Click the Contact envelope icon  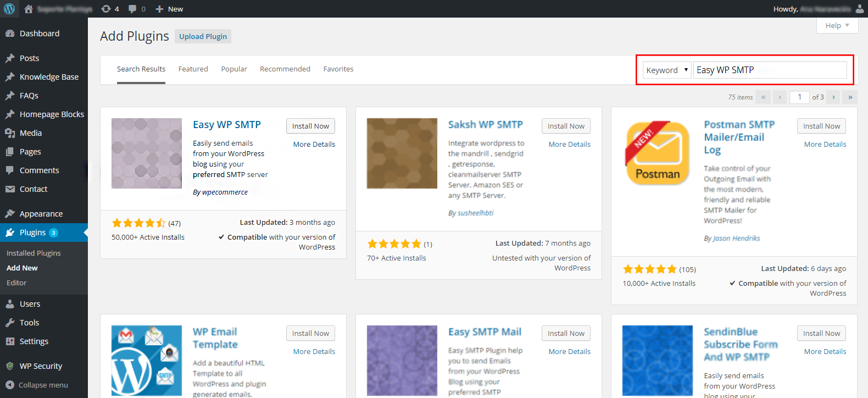point(10,189)
